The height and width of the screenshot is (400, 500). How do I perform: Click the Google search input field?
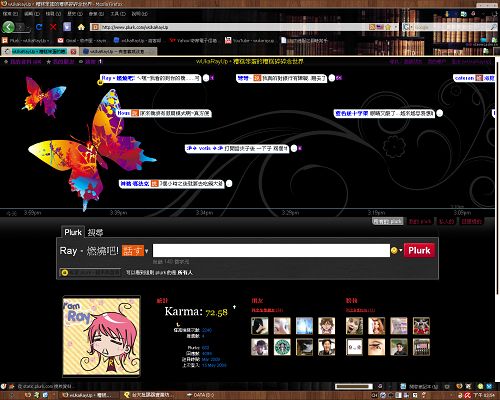pos(451,27)
